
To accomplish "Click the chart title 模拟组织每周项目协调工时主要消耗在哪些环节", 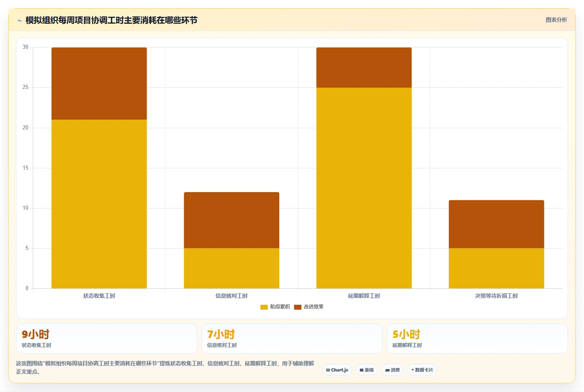I will click(111, 20).
